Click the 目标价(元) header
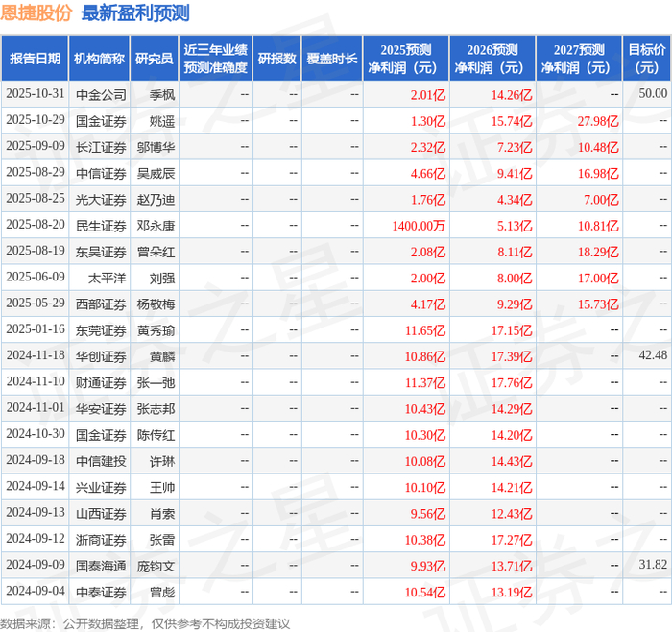 [x=646, y=59]
